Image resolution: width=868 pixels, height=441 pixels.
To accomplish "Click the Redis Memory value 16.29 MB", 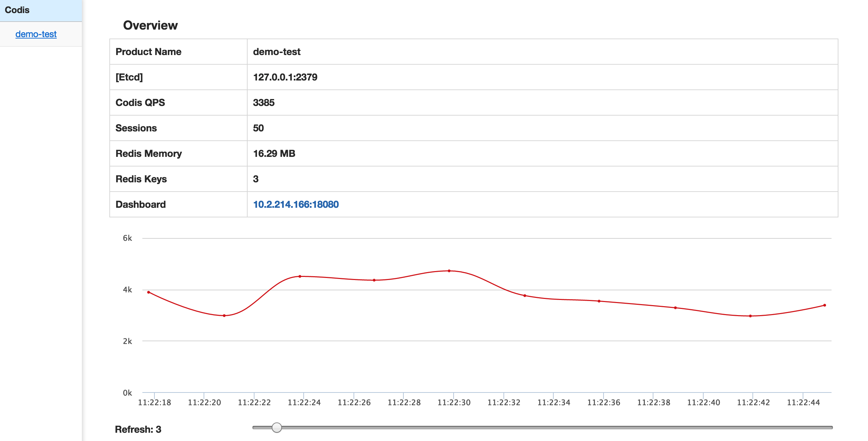I will [x=274, y=153].
